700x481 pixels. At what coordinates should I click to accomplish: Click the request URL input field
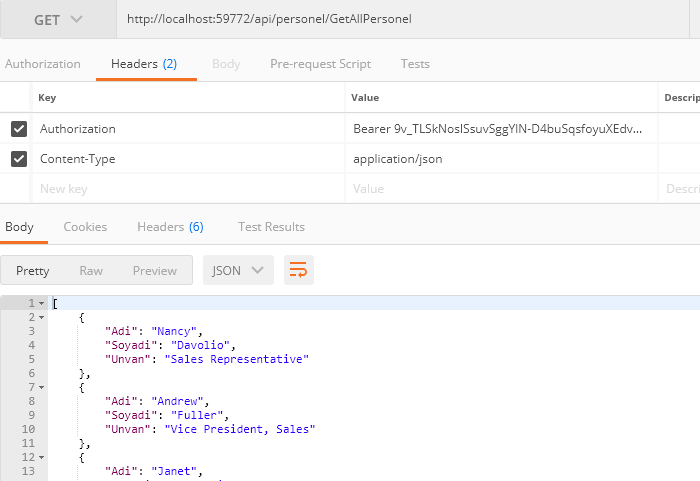coord(403,19)
